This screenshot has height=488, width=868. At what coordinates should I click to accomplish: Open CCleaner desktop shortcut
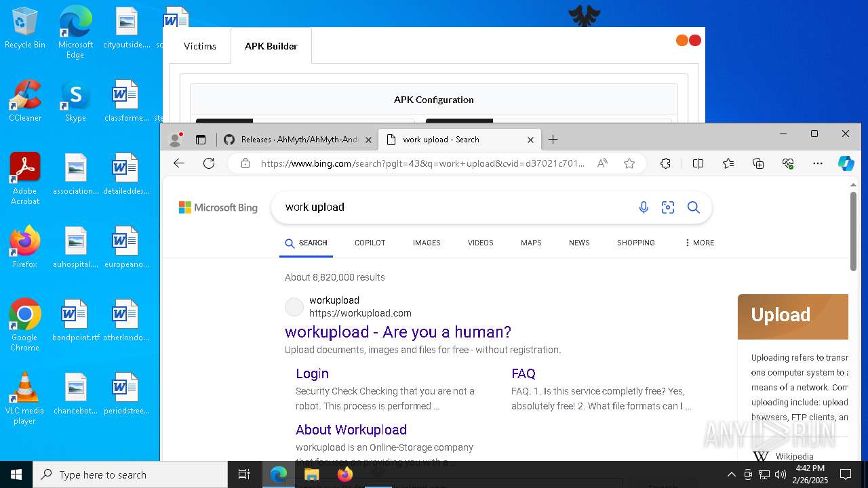(x=25, y=101)
